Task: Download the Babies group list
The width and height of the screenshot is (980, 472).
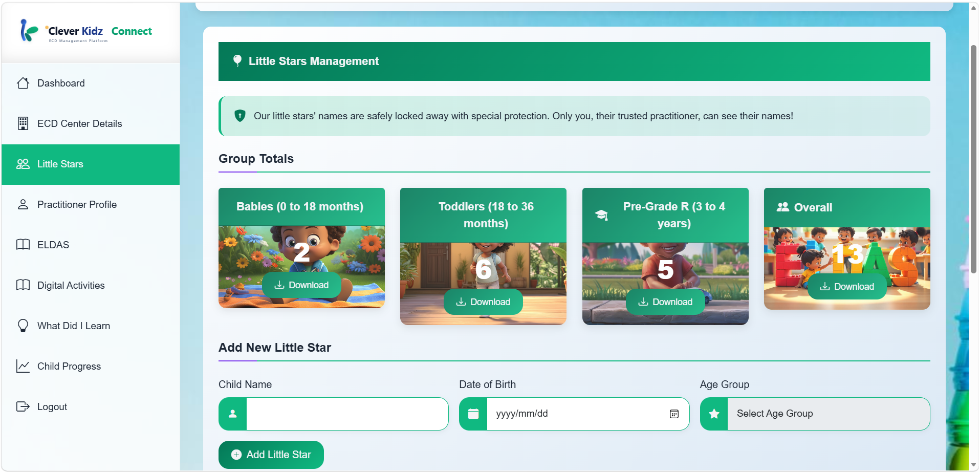Action: coord(301,285)
